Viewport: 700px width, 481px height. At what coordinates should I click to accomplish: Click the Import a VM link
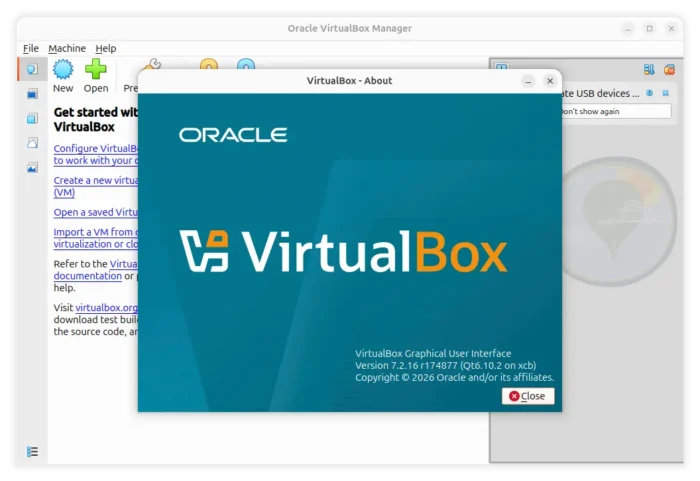pos(96,238)
